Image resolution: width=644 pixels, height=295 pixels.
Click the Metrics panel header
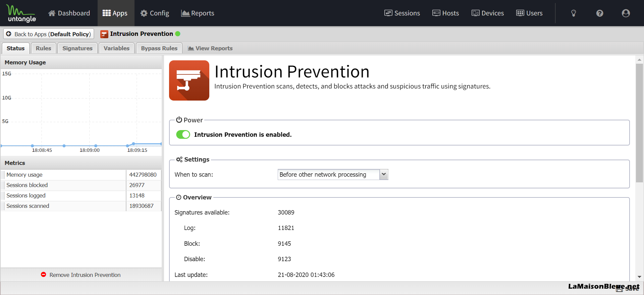coord(81,163)
